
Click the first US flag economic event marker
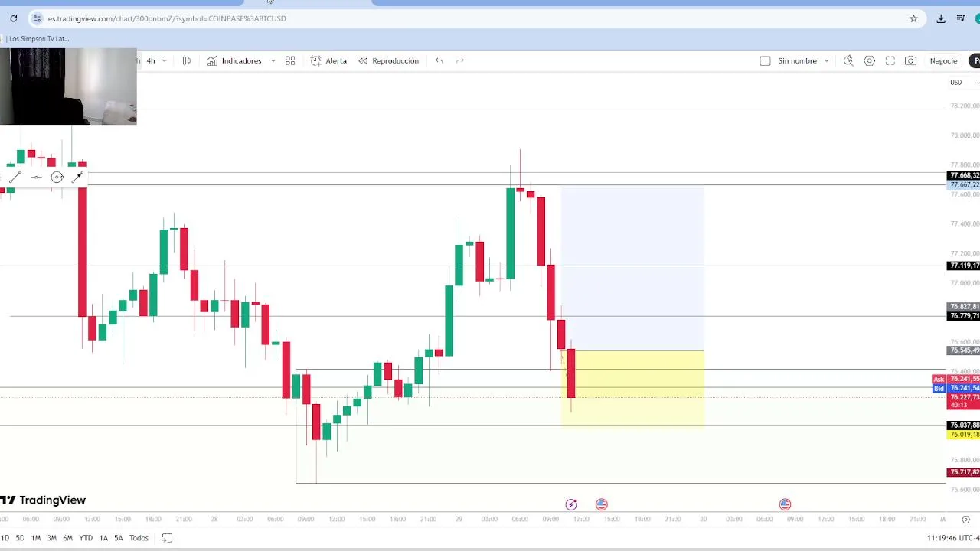602,504
